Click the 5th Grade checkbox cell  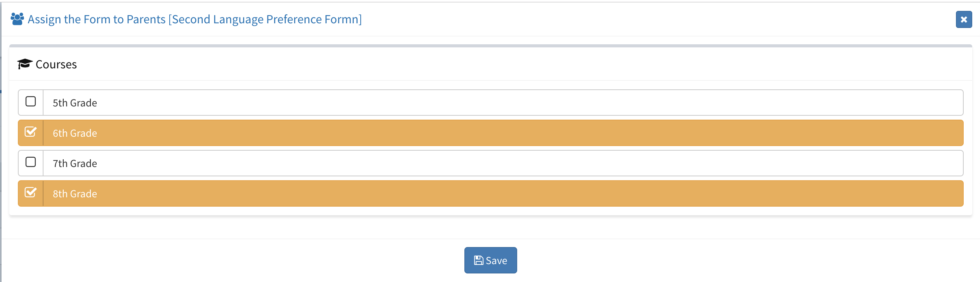tap(31, 103)
